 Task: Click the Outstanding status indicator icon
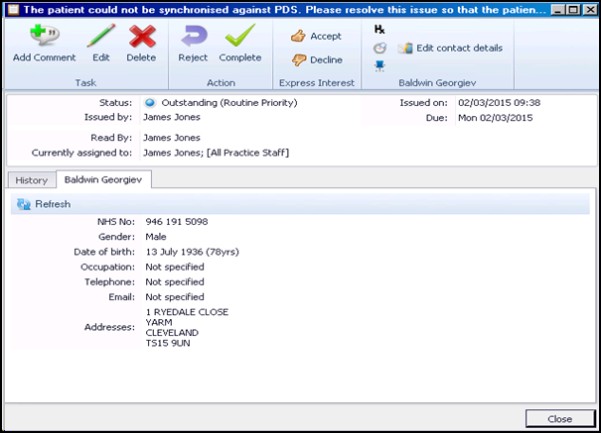click(x=150, y=102)
